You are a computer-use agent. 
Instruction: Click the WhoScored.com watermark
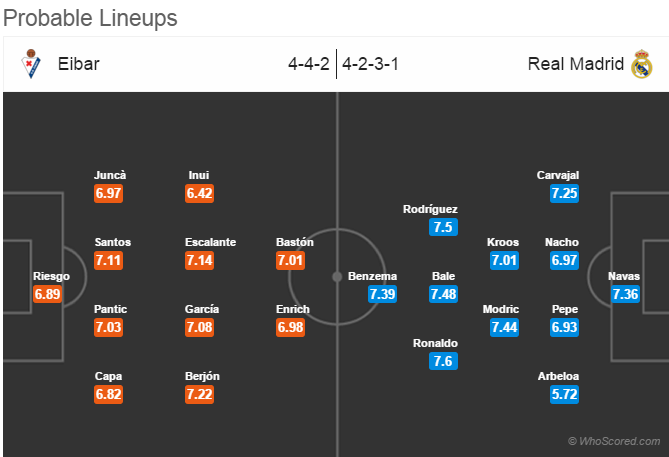click(x=614, y=441)
